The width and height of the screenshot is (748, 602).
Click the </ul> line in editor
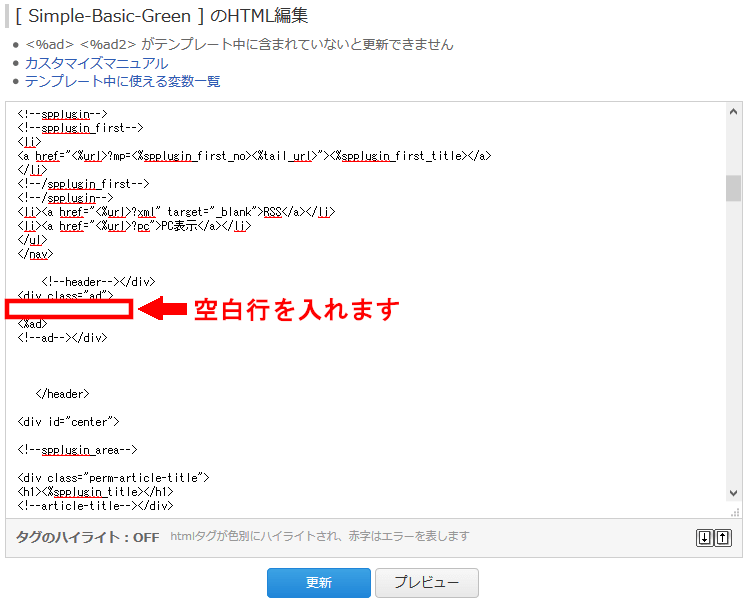point(32,239)
